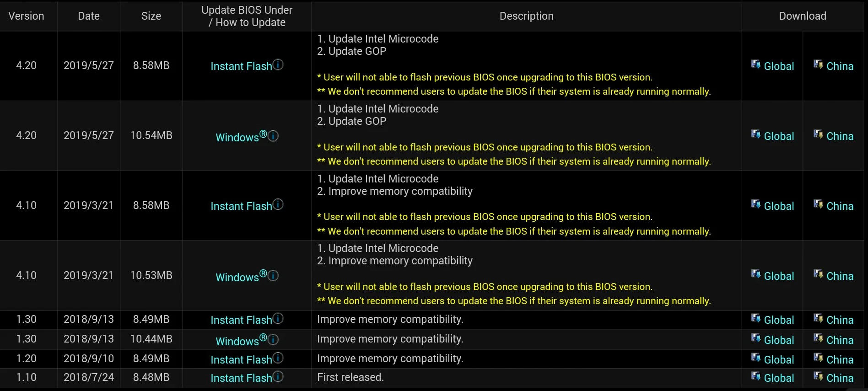
Task: Click the Download column header
Action: click(x=803, y=16)
